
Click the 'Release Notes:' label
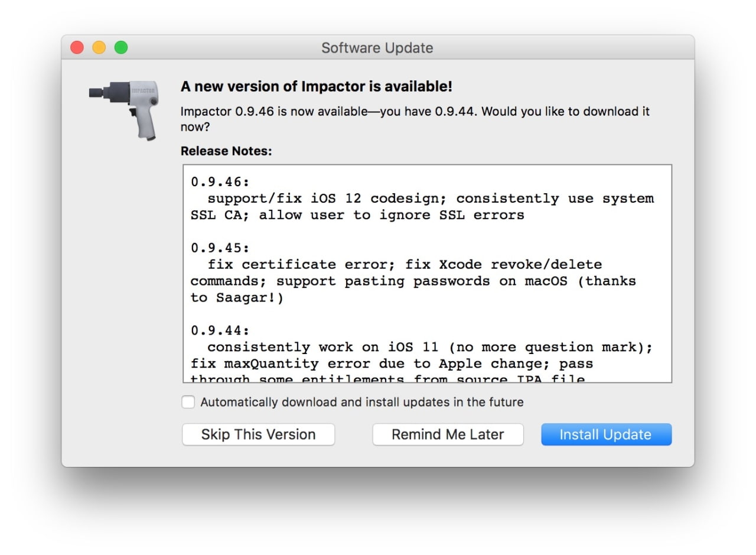tap(226, 151)
